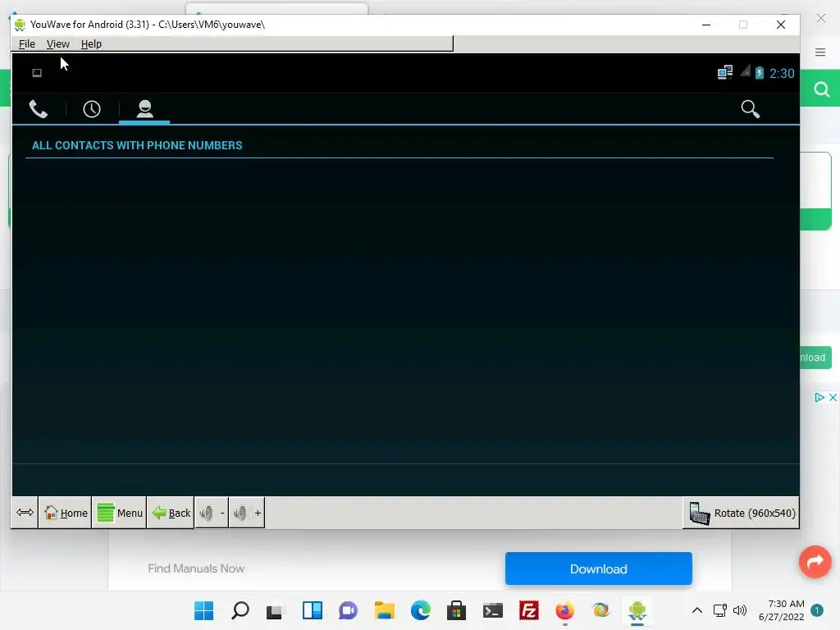Click the Find Manuals Now ad text
This screenshot has width=840, height=630.
coord(196,568)
